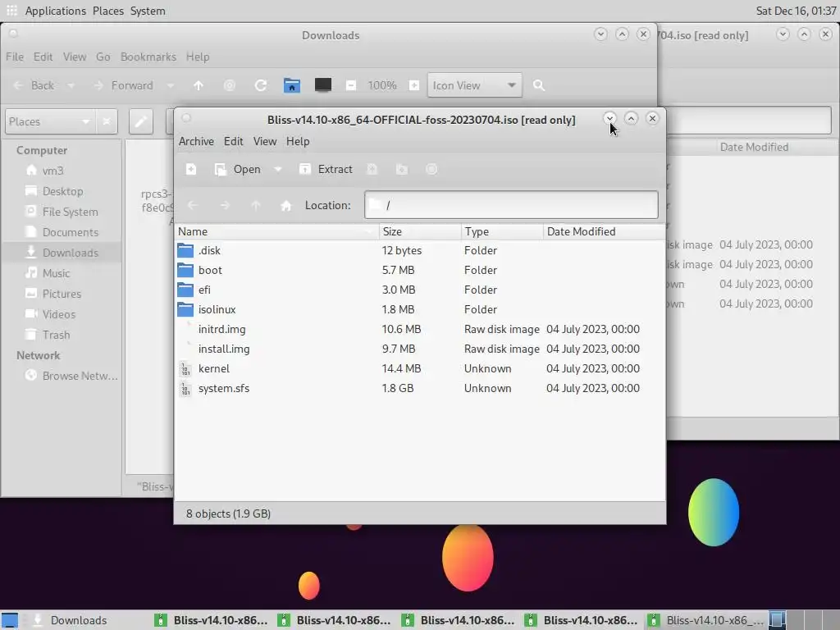The width and height of the screenshot is (840, 630).
Task: Click Forward in Downloads file manager
Action: [x=123, y=85]
